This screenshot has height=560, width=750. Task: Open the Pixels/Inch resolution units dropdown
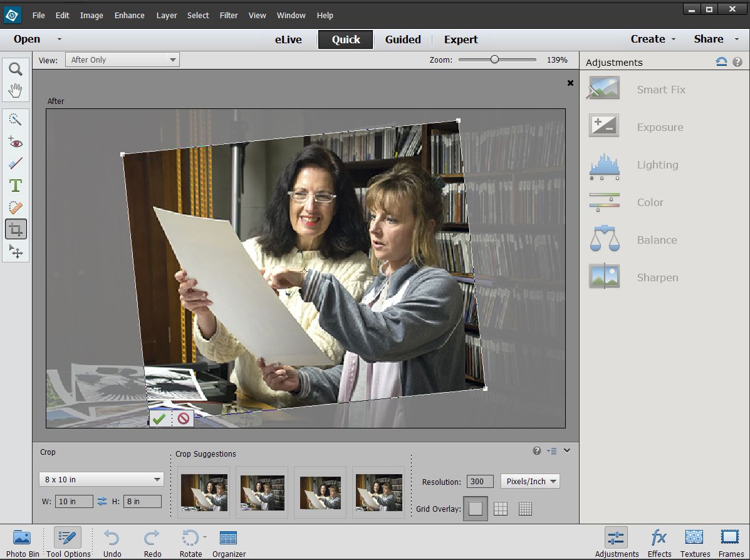(x=529, y=481)
